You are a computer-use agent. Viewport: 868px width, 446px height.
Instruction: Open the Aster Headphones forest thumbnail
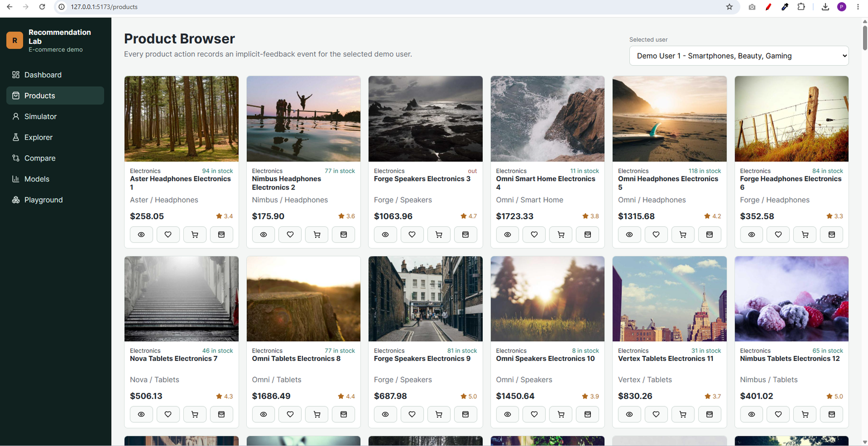point(182,119)
